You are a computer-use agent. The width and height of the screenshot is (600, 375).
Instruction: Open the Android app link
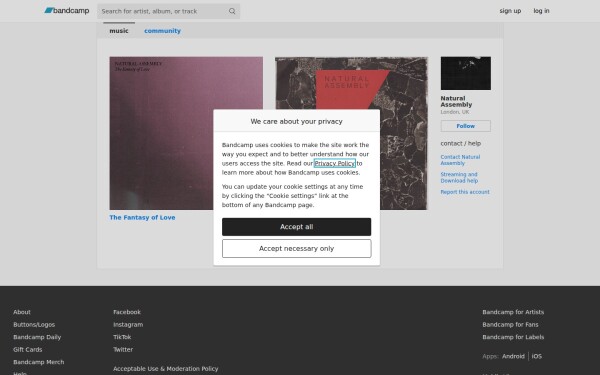pyautogui.click(x=513, y=356)
